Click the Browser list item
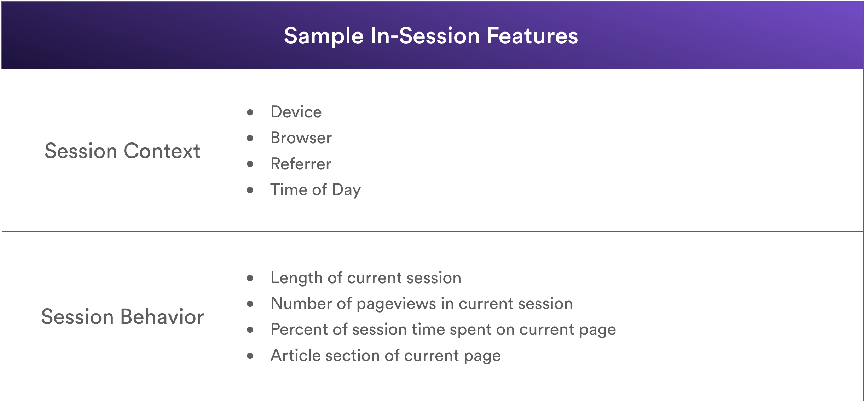This screenshot has height=403, width=868. 301,138
